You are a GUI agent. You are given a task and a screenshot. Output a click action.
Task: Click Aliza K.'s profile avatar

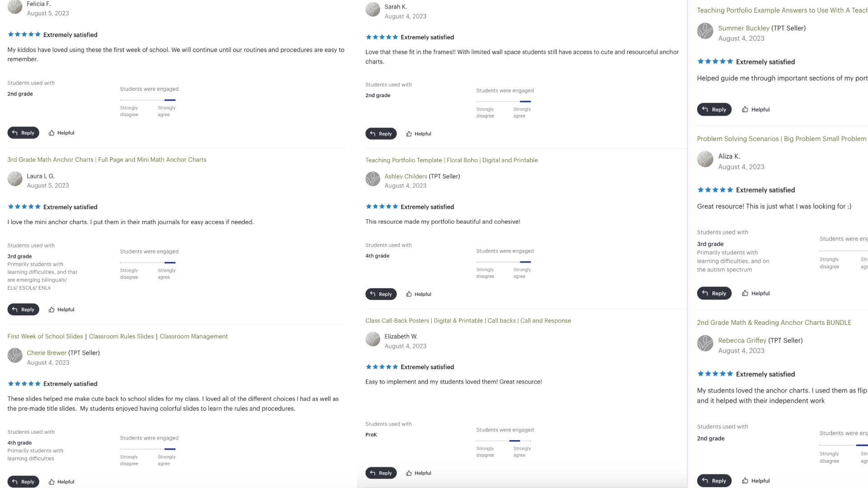point(705,159)
